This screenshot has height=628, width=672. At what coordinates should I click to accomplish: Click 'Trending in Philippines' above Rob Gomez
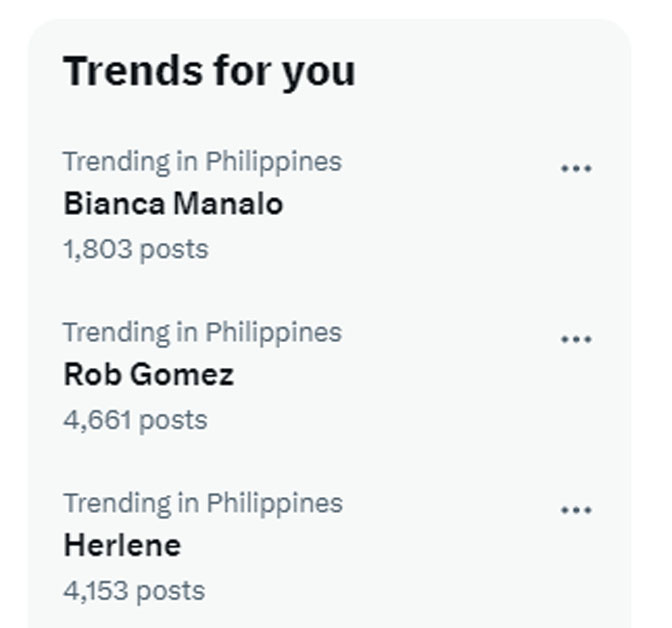[202, 332]
